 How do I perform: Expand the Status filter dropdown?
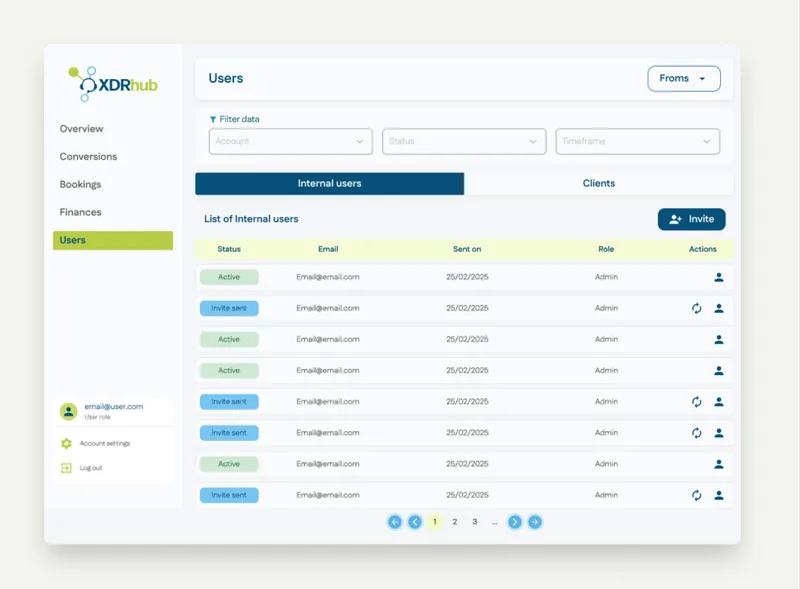(464, 141)
